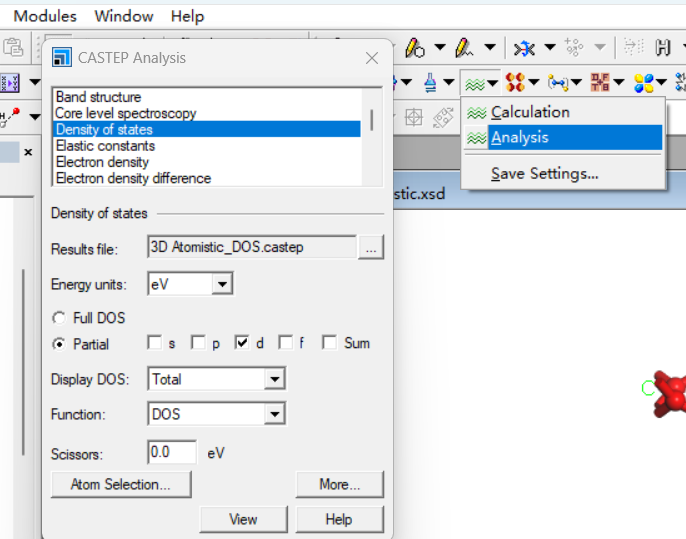Image resolution: width=686 pixels, height=539 pixels.
Task: Open the Help menu in menu bar
Action: 187,16
